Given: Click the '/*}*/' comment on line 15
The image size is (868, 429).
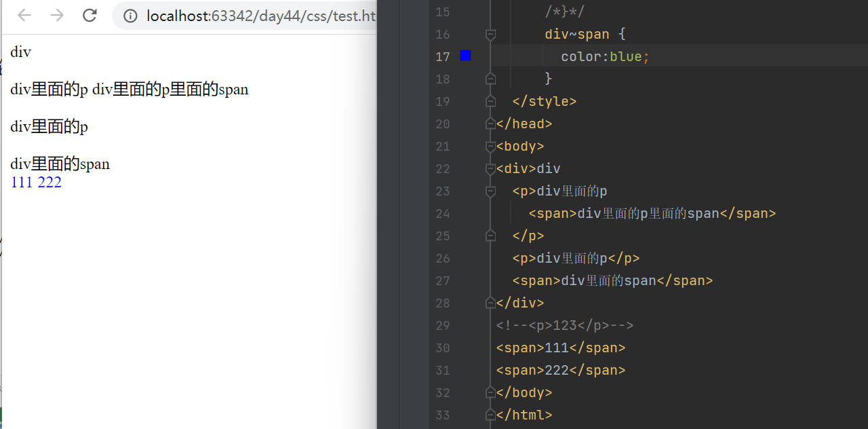Looking at the screenshot, I should tap(565, 12).
